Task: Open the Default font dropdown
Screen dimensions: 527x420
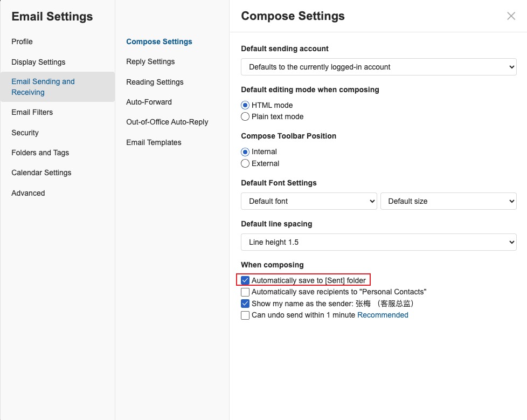Action: (309, 201)
